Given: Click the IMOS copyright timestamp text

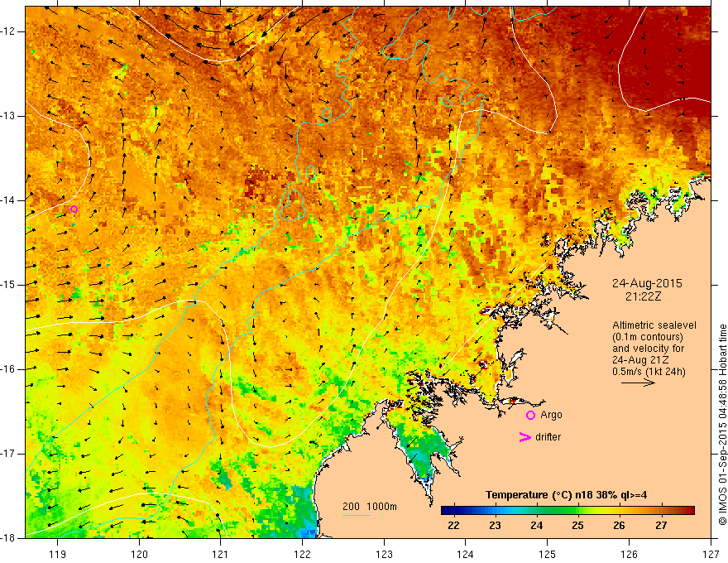Looking at the screenshot, I should point(722,425).
